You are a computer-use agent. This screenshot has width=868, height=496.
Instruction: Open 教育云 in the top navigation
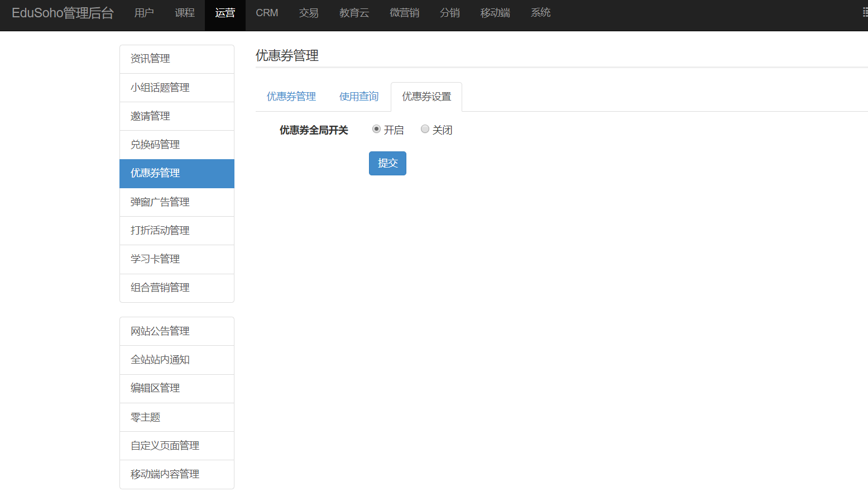[354, 13]
